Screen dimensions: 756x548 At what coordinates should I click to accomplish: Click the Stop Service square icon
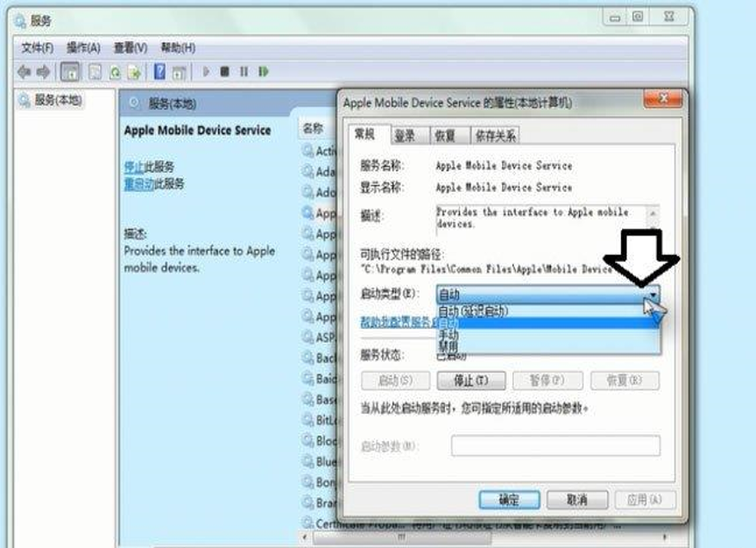[x=224, y=72]
